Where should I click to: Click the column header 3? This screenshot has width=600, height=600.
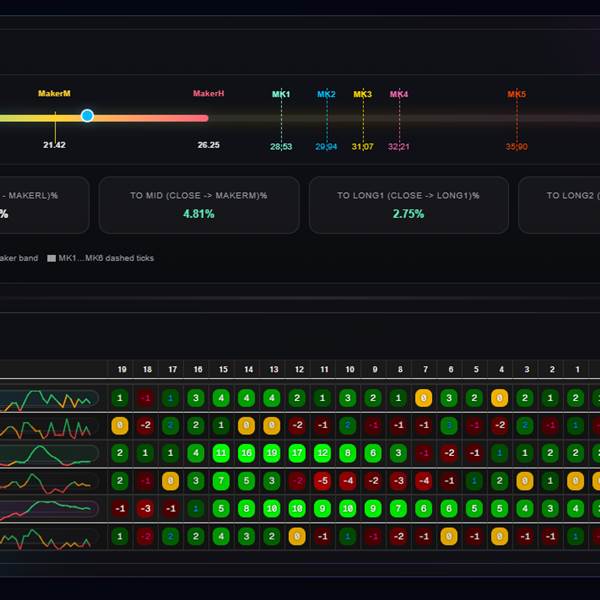(x=527, y=369)
